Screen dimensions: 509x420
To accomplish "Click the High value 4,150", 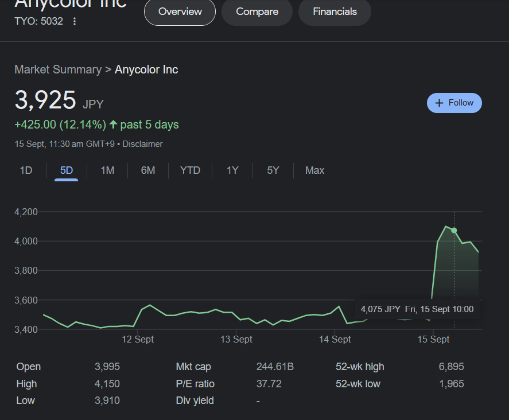I will [107, 384].
